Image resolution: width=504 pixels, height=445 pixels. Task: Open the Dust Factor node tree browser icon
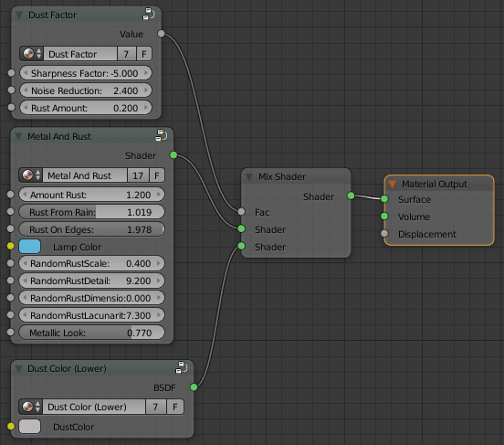(31, 54)
